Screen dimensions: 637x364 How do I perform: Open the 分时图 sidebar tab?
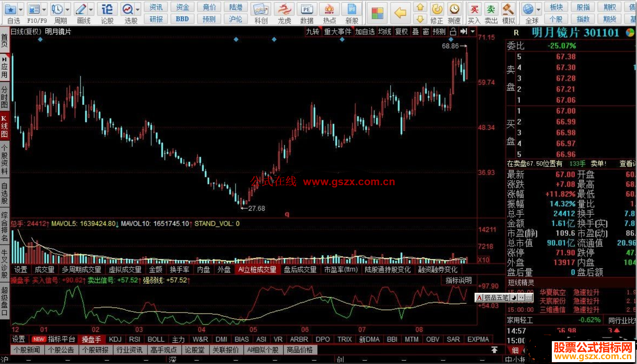(x=4, y=97)
